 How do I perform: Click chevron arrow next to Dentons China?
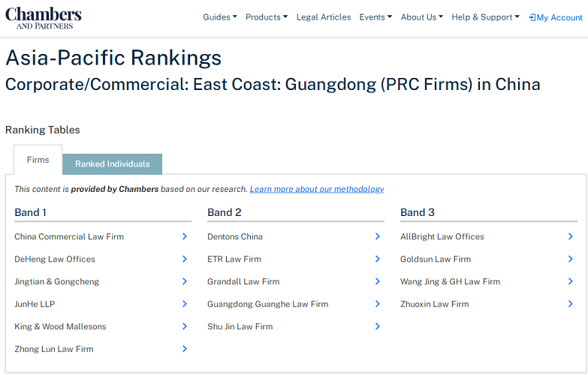pyautogui.click(x=378, y=236)
